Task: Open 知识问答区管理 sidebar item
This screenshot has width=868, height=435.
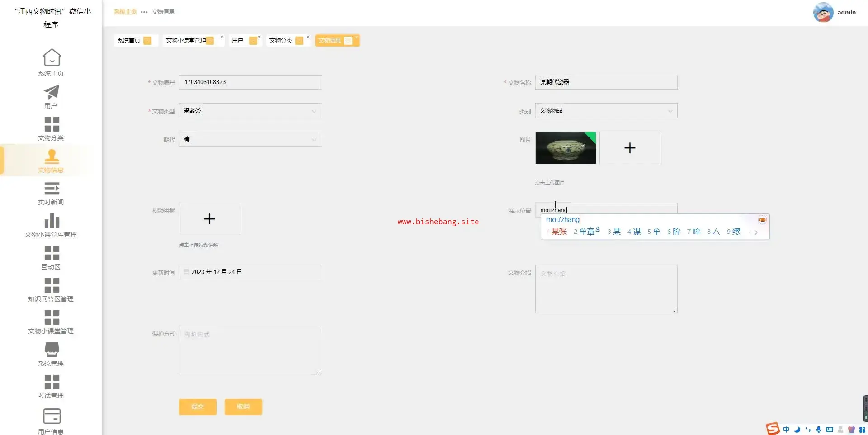Action: pos(51,290)
